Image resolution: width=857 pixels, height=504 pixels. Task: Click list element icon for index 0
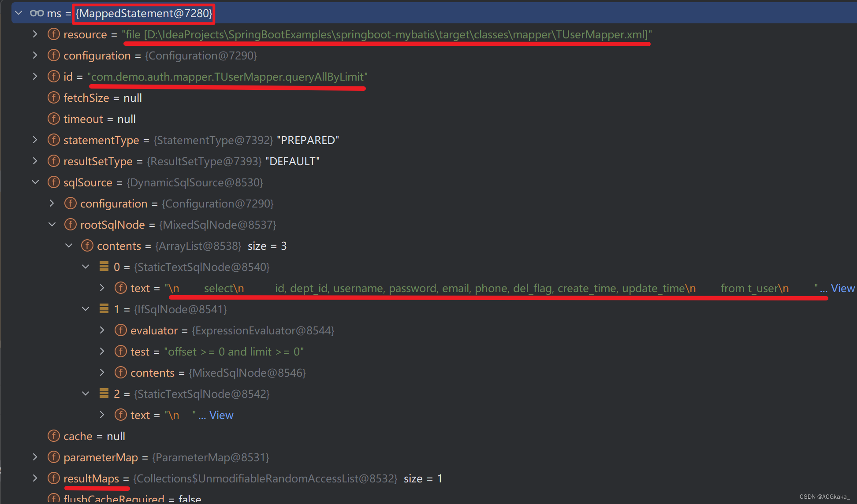[x=104, y=267]
